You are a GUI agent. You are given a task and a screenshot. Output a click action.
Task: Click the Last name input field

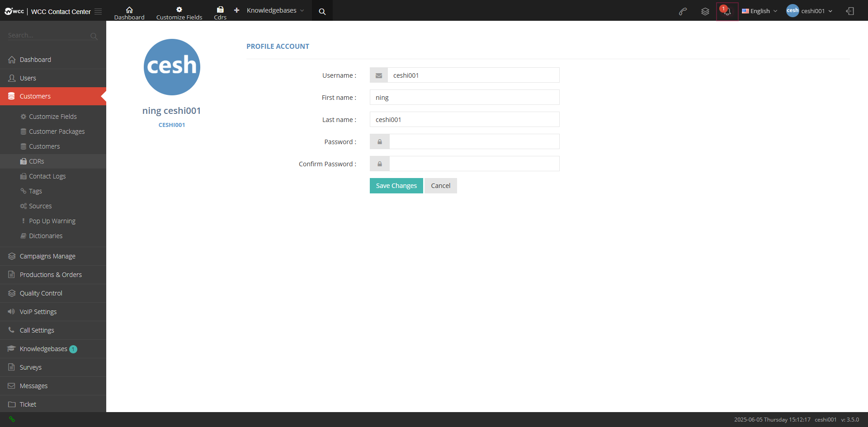pyautogui.click(x=464, y=119)
